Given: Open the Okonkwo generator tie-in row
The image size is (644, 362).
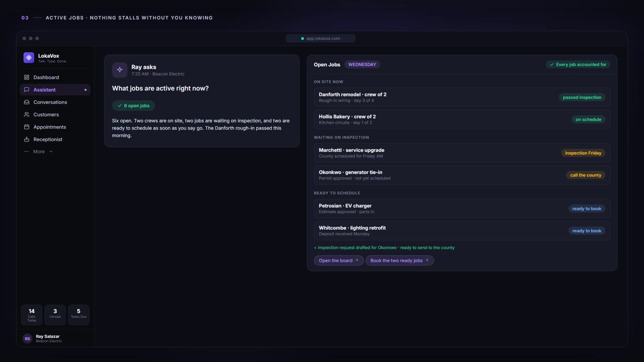Looking at the screenshot, I should pos(462,175).
